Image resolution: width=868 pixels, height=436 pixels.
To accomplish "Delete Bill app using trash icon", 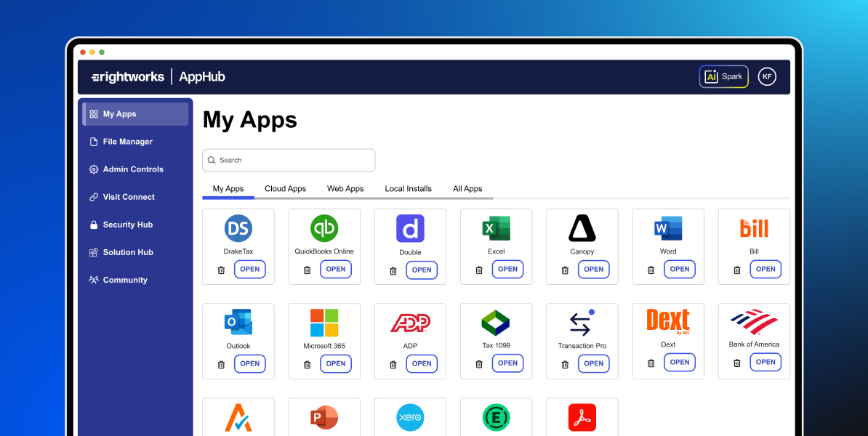I will click(737, 270).
